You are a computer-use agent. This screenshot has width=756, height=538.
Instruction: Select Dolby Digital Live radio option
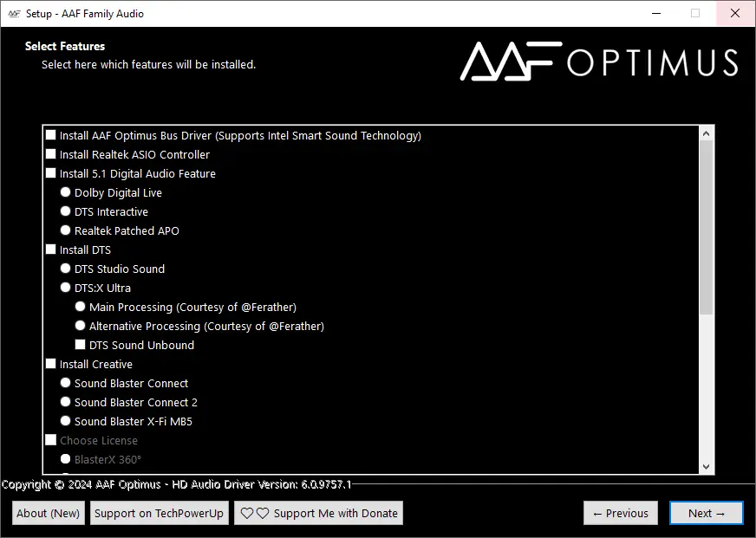coord(65,192)
